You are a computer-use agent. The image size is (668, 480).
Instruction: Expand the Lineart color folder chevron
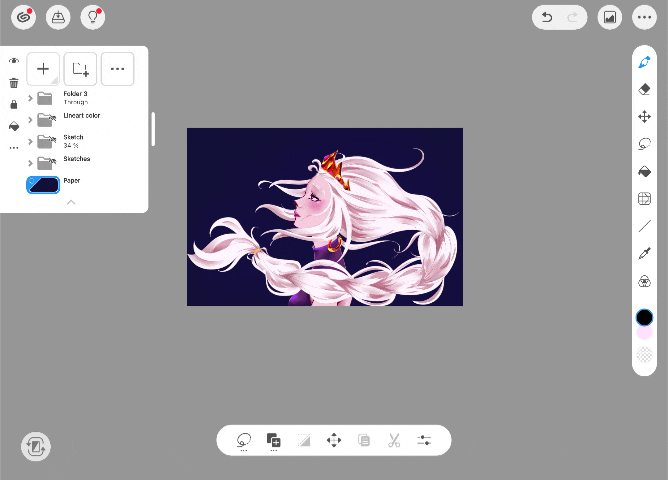(x=30, y=120)
